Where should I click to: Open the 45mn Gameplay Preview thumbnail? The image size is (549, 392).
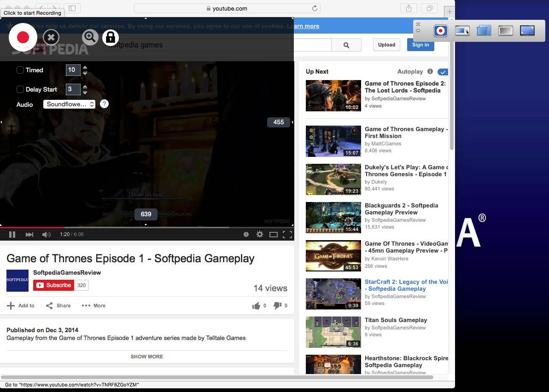point(333,256)
